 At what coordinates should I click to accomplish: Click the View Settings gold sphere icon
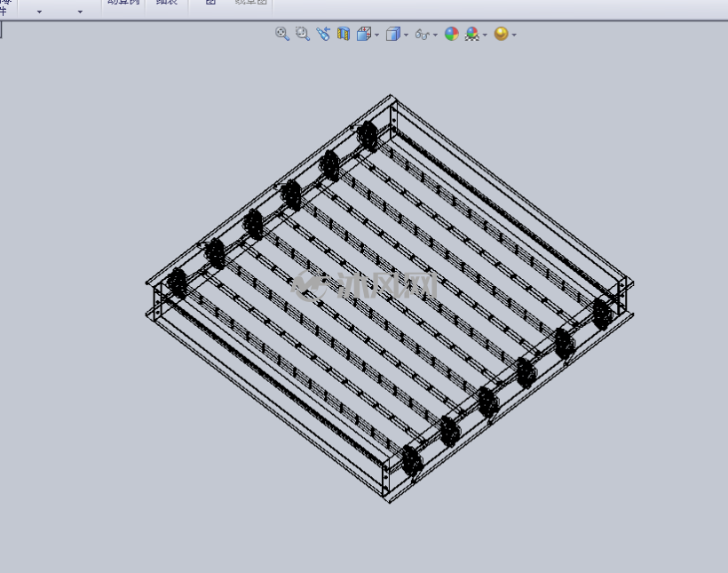pyautogui.click(x=501, y=34)
